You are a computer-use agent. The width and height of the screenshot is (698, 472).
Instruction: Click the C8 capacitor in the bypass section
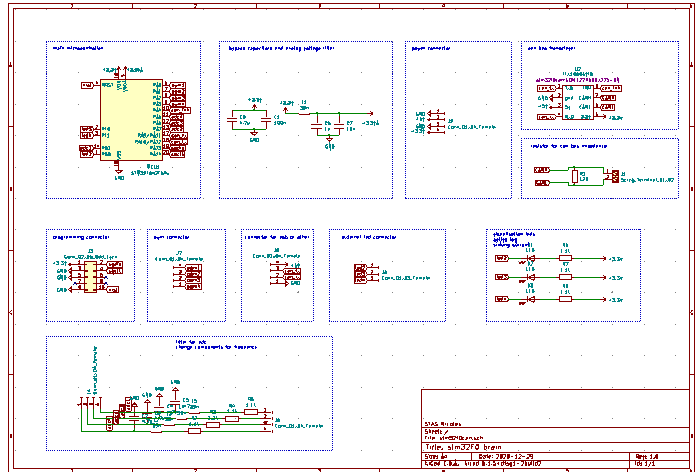pyautogui.click(x=232, y=120)
